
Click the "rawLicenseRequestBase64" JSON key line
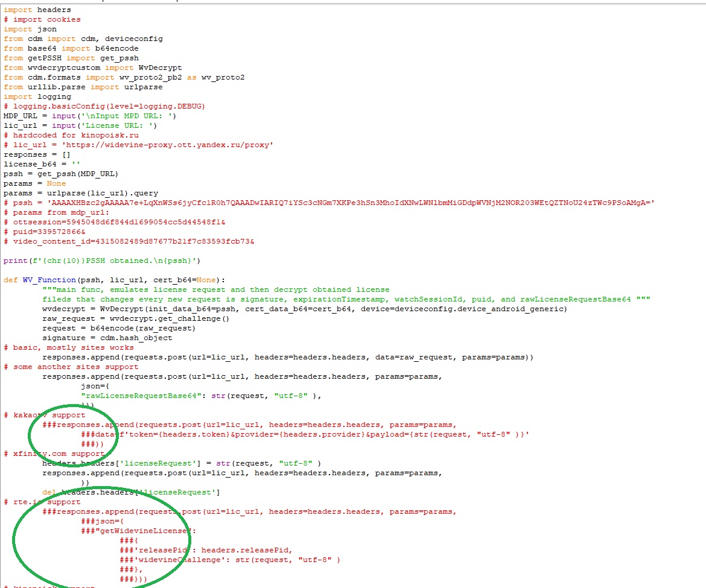pos(202,397)
